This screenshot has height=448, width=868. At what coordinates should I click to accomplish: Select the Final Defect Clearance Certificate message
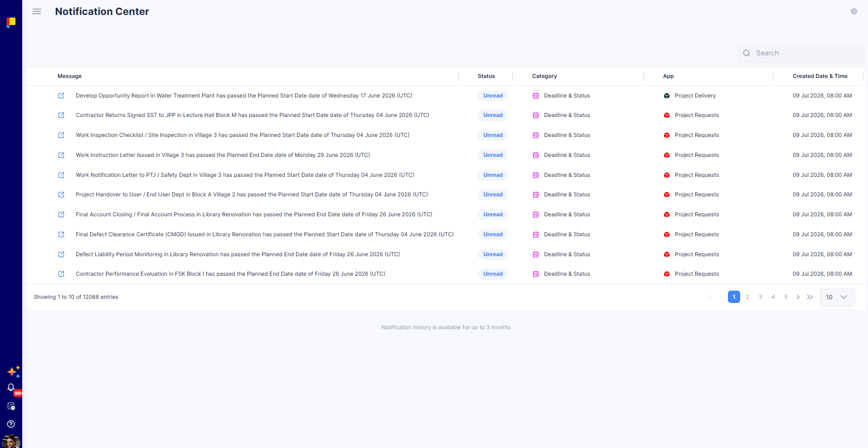click(265, 234)
